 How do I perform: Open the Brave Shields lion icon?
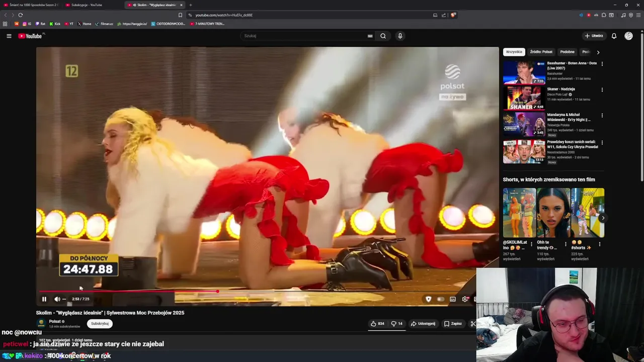coord(453,15)
